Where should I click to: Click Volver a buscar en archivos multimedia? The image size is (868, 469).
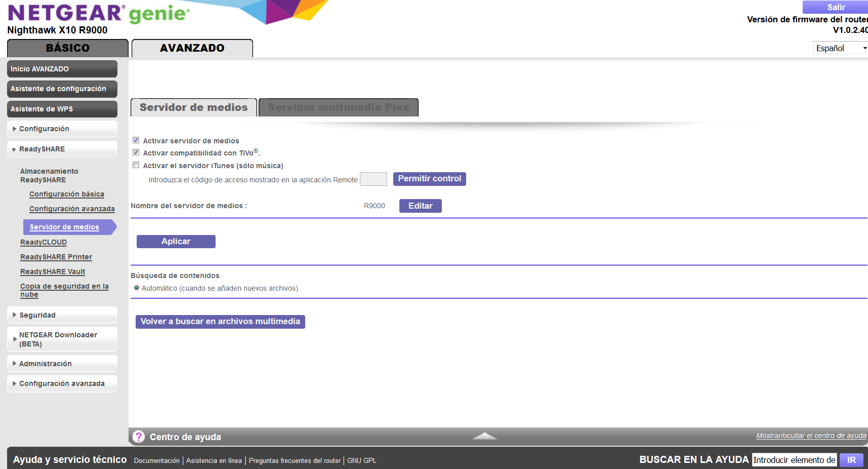pos(220,322)
